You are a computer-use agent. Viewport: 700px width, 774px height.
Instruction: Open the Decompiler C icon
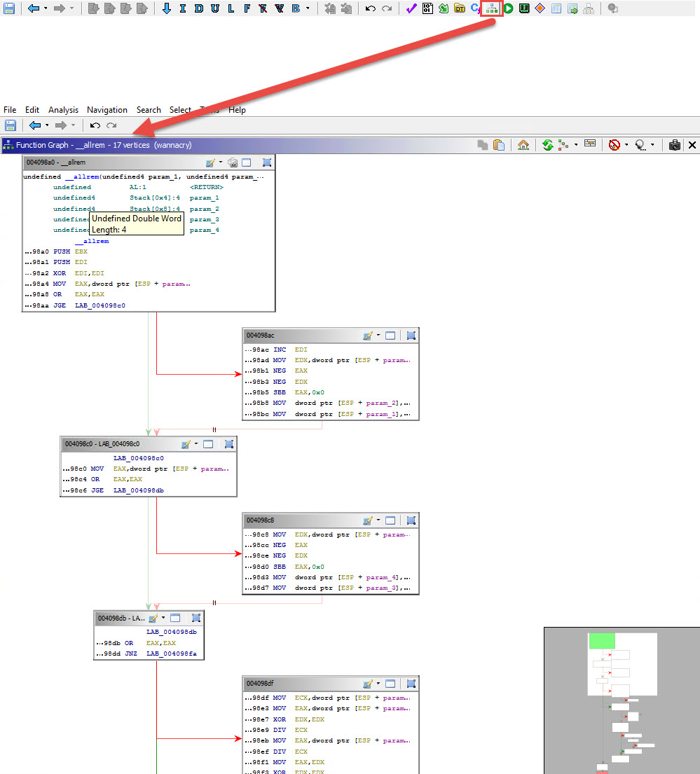(475, 8)
